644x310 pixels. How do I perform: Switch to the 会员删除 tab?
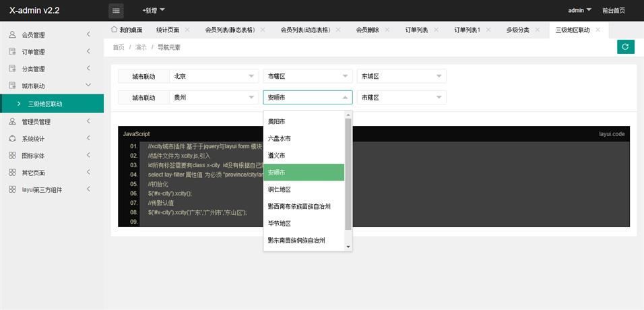(x=368, y=30)
